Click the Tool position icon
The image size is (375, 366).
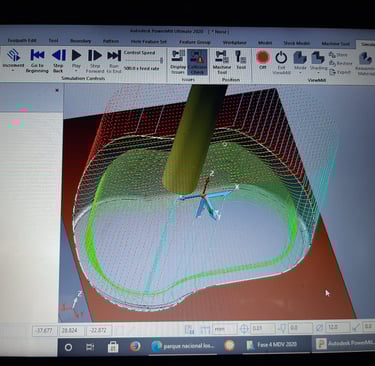(x=241, y=60)
